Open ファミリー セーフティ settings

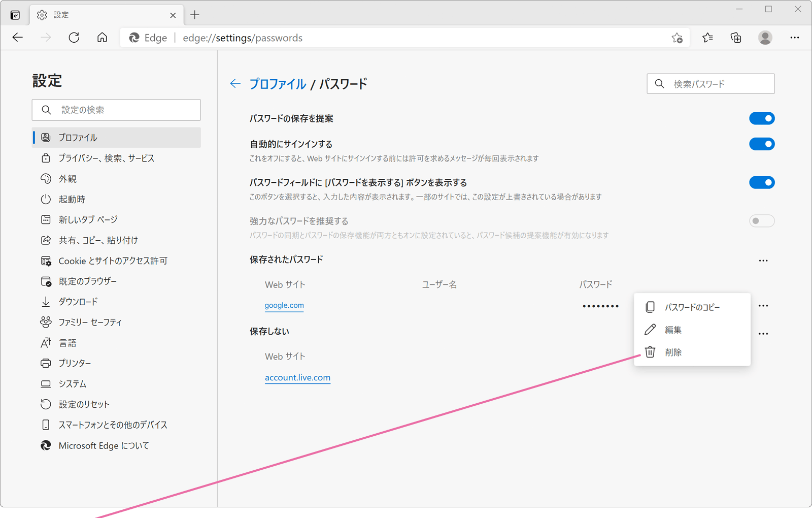(116, 322)
